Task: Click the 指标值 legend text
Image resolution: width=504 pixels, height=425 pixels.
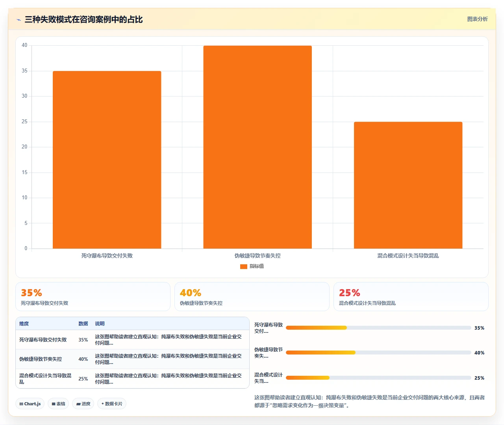Action: [x=257, y=267]
